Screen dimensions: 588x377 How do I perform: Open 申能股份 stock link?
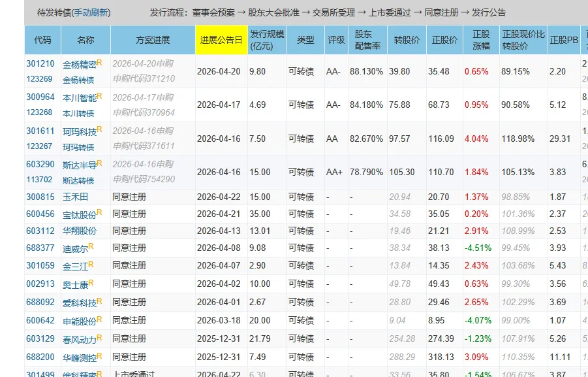click(x=80, y=321)
